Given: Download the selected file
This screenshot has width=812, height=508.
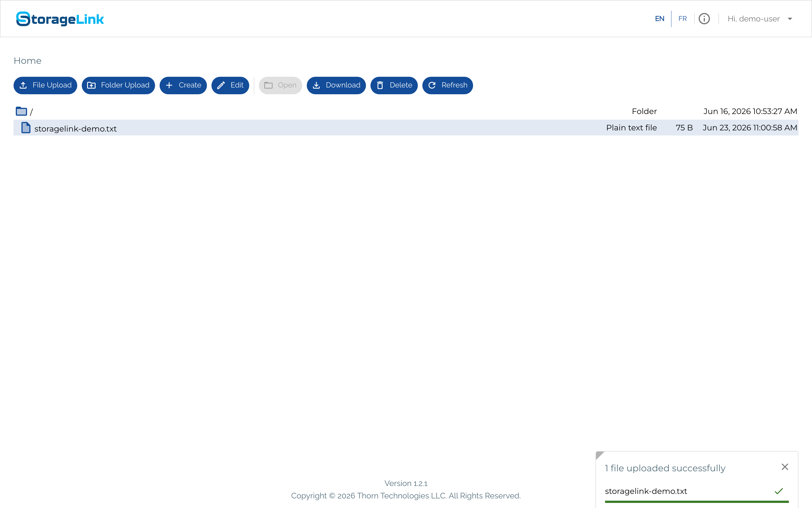Looking at the screenshot, I should point(336,85).
